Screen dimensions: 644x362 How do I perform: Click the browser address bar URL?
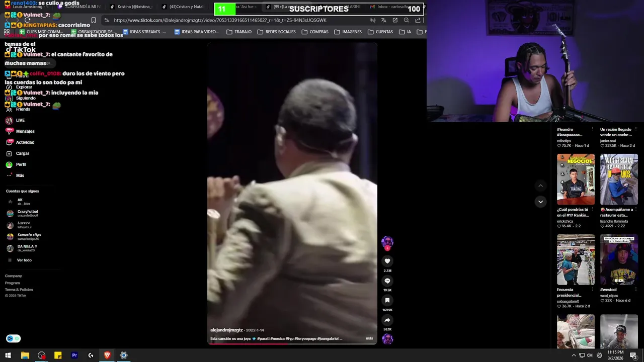[220, 20]
